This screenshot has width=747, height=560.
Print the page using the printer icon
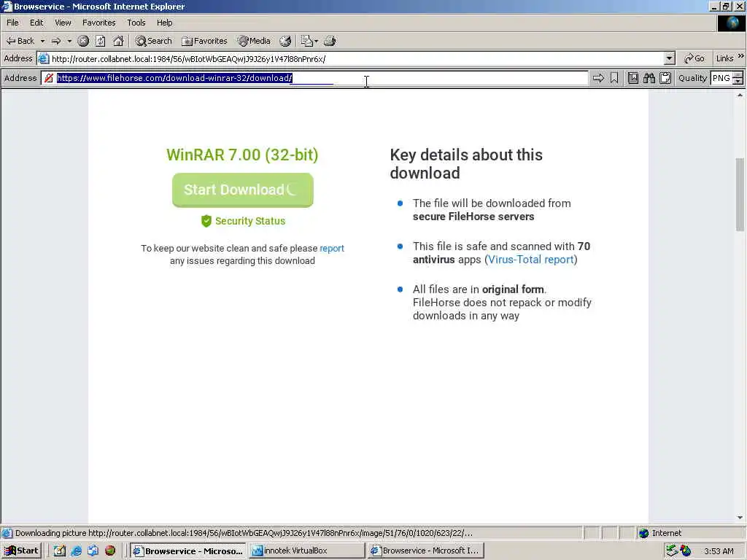click(x=330, y=41)
